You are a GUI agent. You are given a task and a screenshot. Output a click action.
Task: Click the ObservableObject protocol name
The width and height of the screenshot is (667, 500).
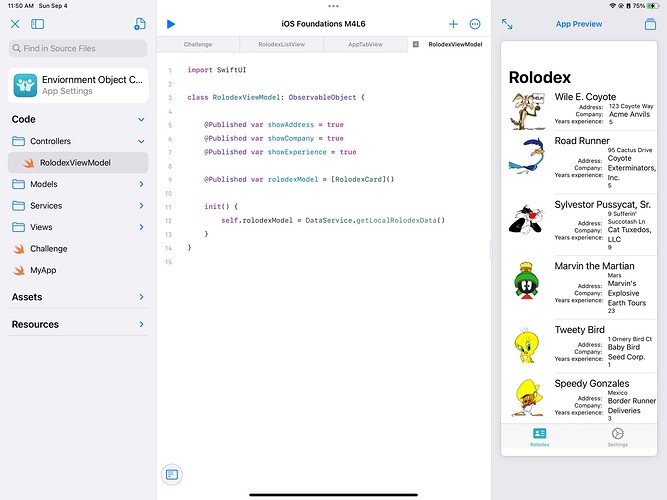(x=322, y=97)
